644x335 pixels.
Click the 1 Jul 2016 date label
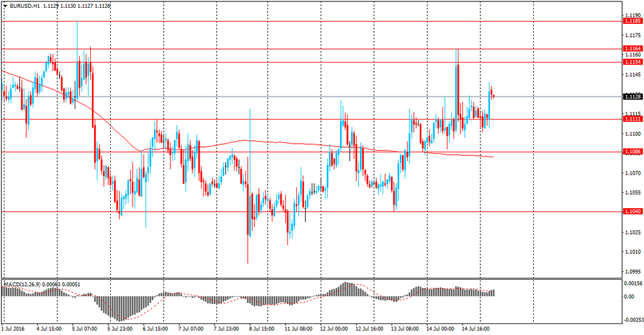[12, 329]
